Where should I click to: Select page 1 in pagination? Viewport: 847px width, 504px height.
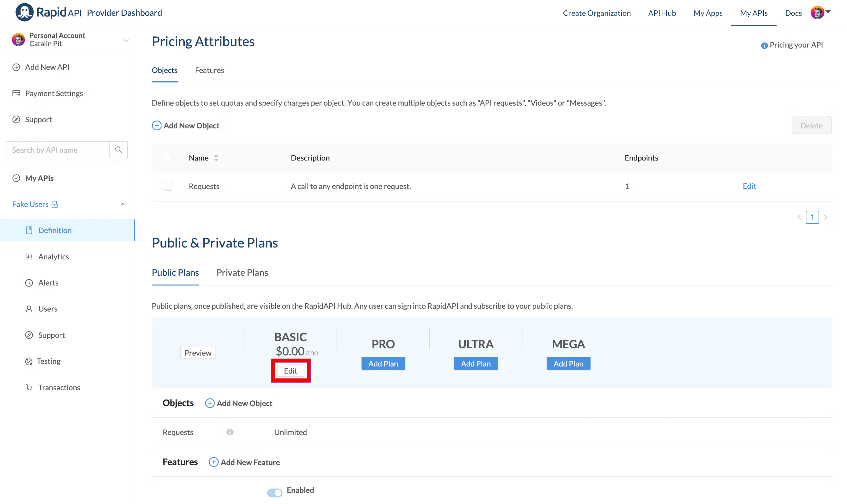point(813,218)
